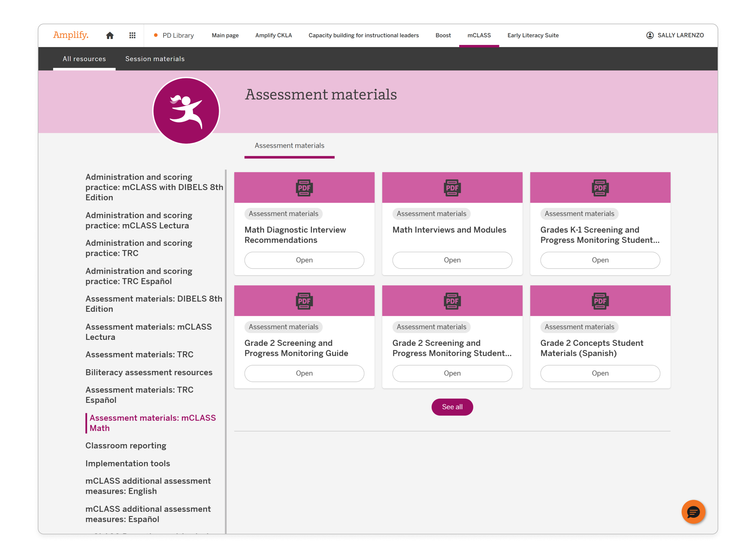Open the apps grid menu
The image size is (756, 558).
coord(133,35)
